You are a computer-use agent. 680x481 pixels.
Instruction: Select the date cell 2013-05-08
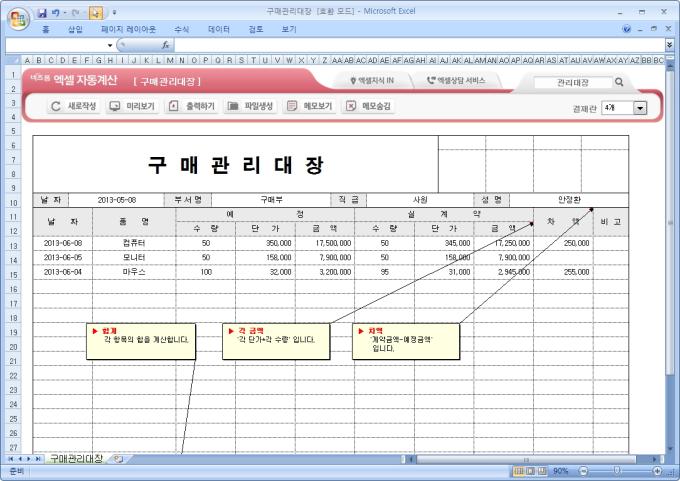116,200
